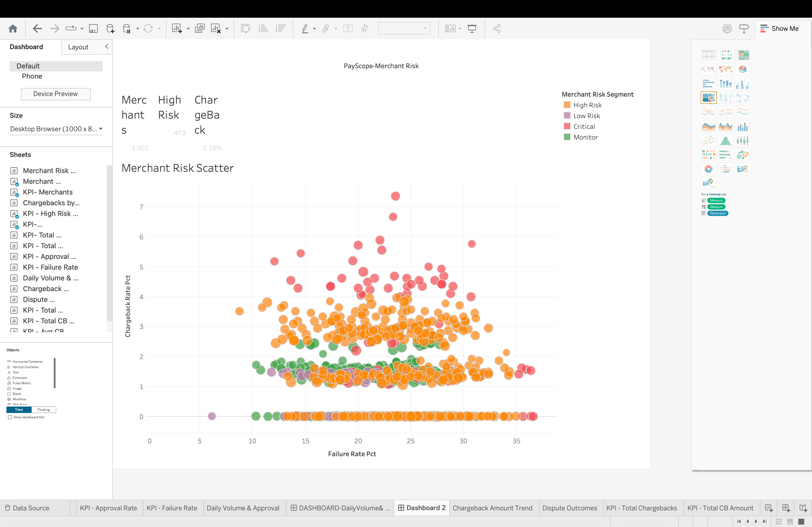Click the Show Me button
The width and height of the screenshot is (812, 527).
pyautogui.click(x=780, y=29)
